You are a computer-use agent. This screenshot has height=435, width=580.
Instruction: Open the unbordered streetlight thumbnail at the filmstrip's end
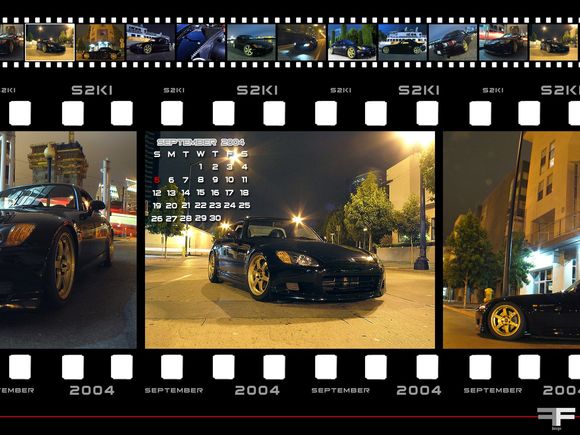point(554,42)
